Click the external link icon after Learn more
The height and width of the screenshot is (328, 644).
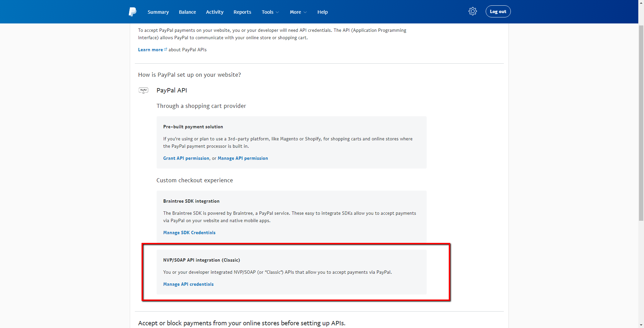(165, 49)
